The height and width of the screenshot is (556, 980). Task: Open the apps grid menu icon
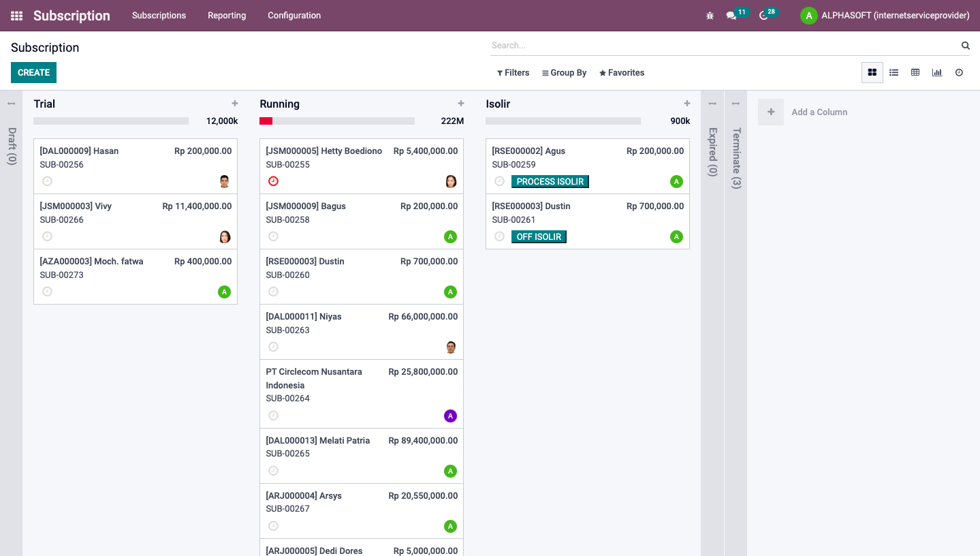pos(17,16)
